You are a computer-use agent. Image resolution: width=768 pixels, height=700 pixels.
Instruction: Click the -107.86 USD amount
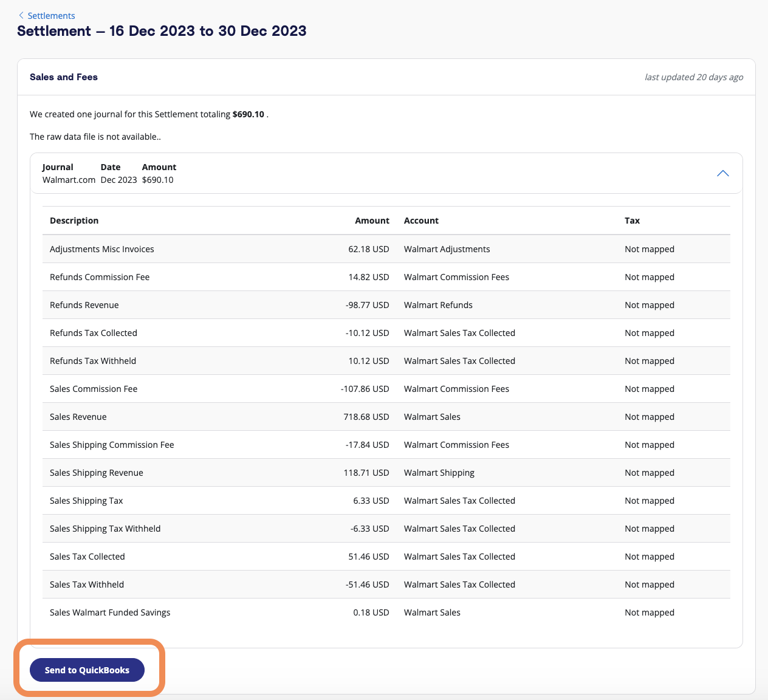coord(365,389)
